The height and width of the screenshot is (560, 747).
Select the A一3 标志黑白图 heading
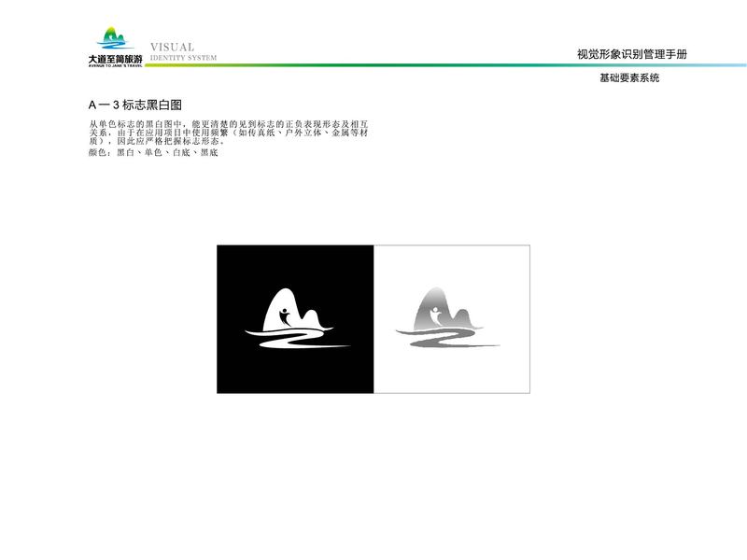(x=135, y=105)
